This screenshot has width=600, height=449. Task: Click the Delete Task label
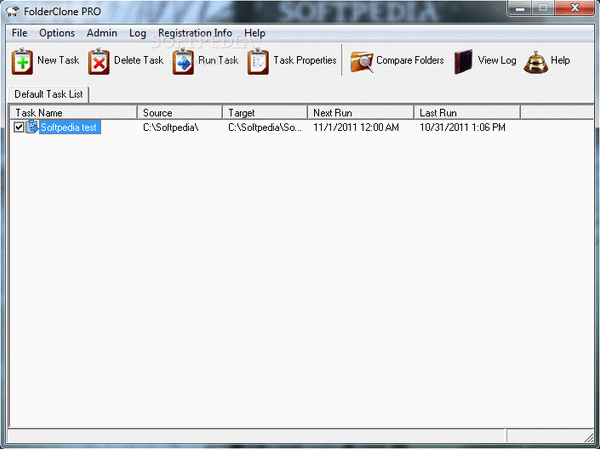click(x=139, y=60)
